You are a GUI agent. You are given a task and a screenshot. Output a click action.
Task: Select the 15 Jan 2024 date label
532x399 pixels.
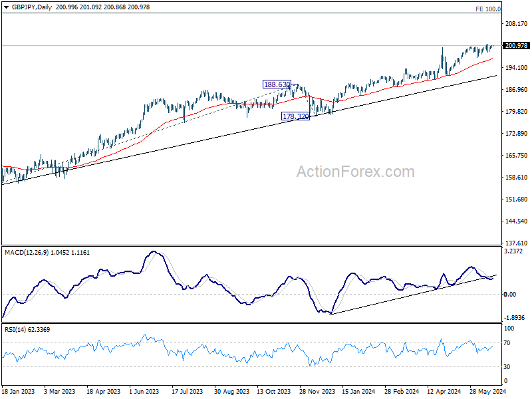(x=358, y=391)
